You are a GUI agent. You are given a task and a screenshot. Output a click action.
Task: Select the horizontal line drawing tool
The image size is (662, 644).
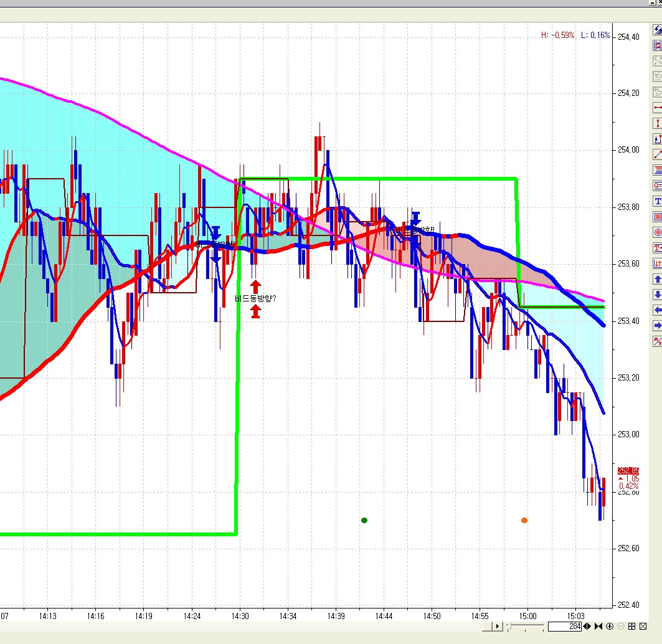pos(658,108)
